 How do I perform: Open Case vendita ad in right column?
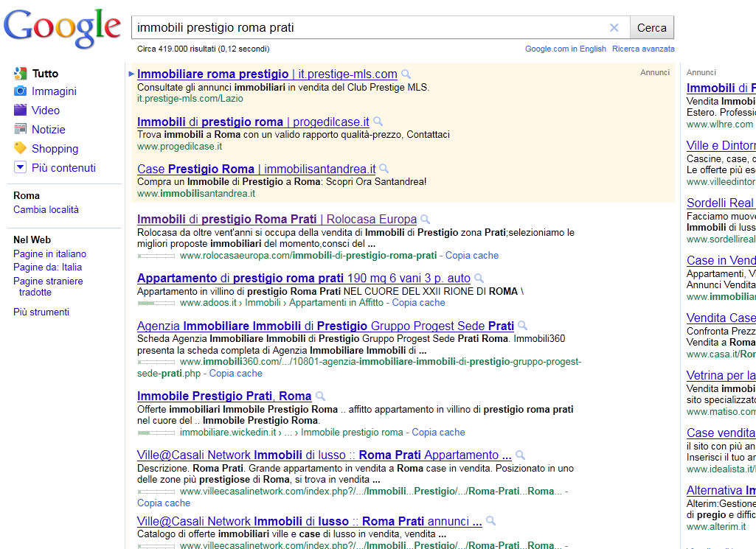click(721, 433)
